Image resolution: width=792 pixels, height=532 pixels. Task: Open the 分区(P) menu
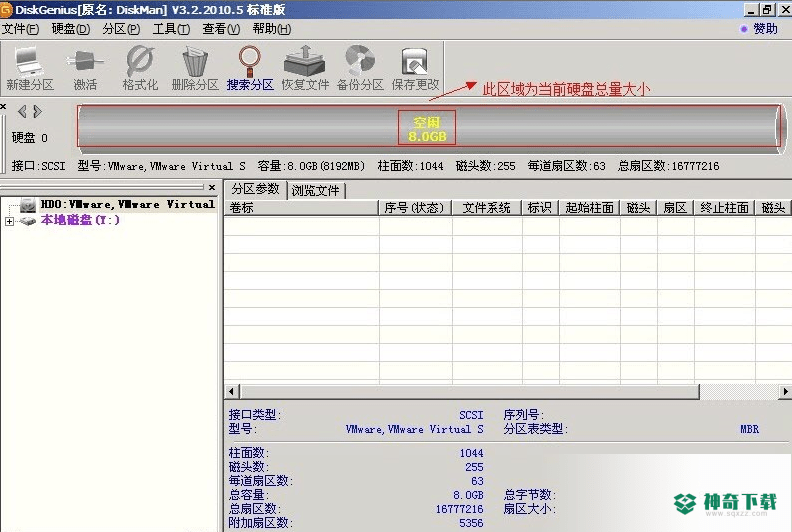point(121,29)
